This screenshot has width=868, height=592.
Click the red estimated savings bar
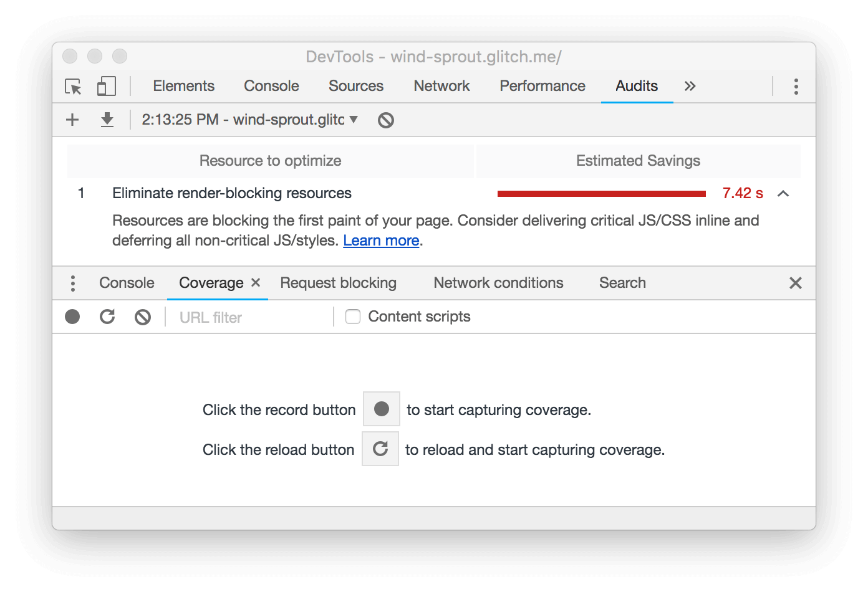602,194
